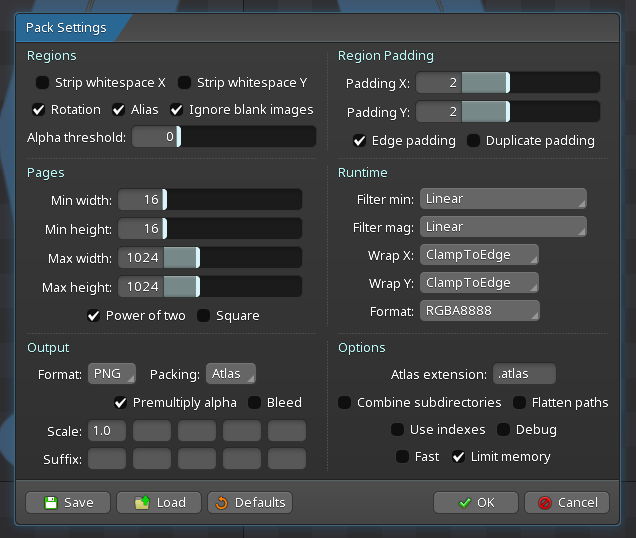Viewport: 636px width, 538px height.
Task: Click the red Cancel icon
Action: point(544,503)
